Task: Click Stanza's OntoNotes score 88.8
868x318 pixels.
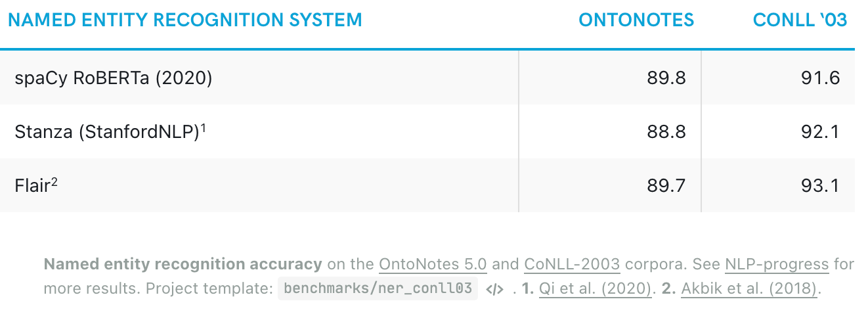Action: pyautogui.click(x=665, y=132)
